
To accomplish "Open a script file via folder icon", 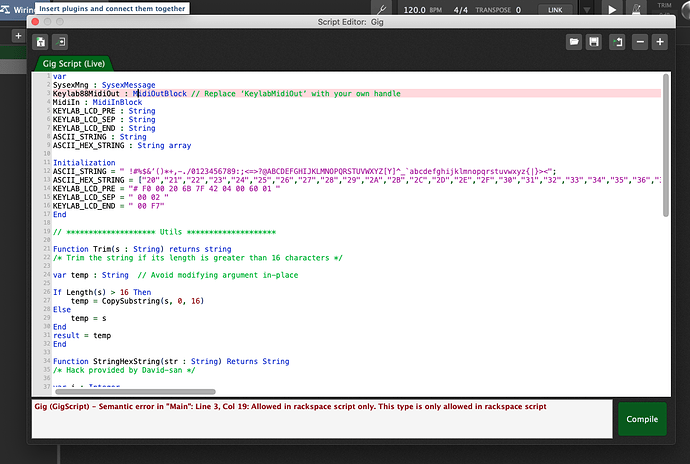I will click(574, 42).
